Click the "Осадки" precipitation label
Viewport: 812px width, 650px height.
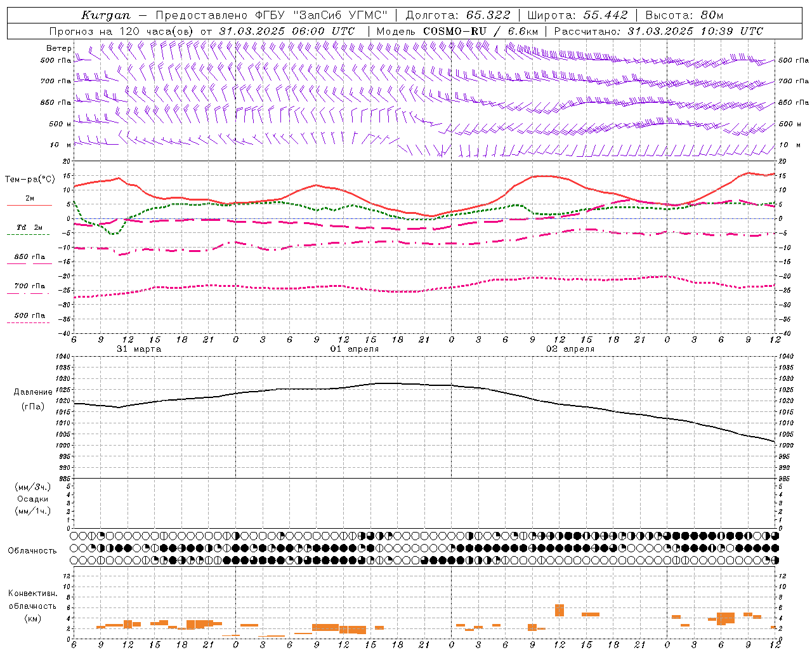point(33,499)
